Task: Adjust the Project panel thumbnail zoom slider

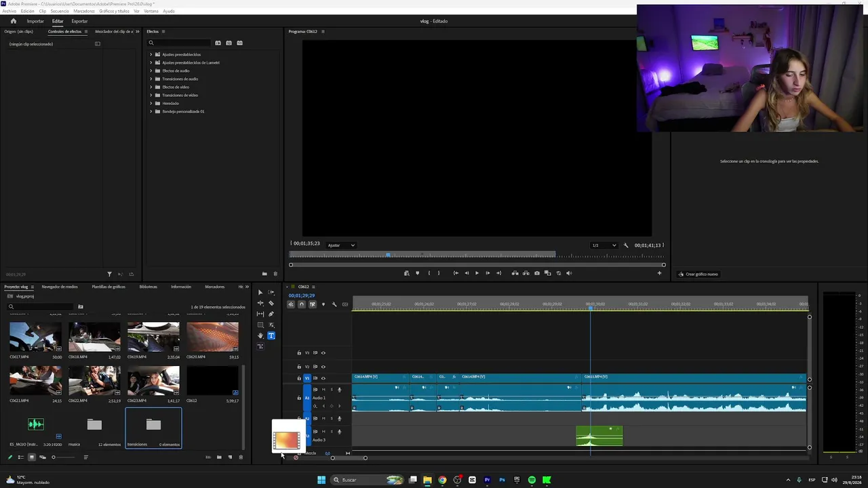Action: (x=54, y=457)
